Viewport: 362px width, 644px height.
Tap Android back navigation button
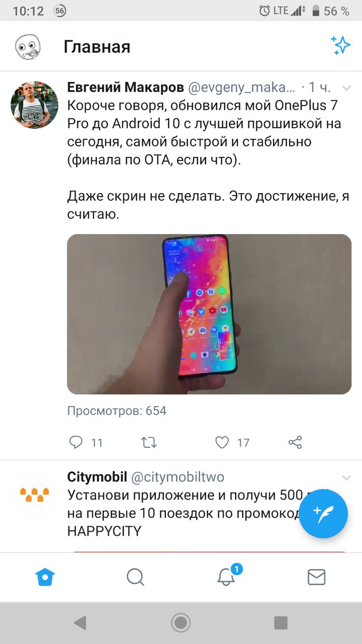click(x=79, y=623)
